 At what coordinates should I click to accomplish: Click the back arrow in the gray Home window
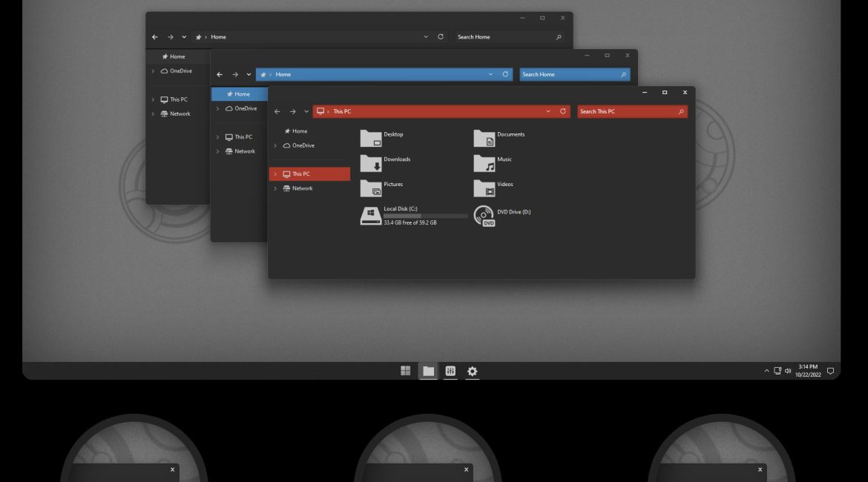[x=155, y=37]
